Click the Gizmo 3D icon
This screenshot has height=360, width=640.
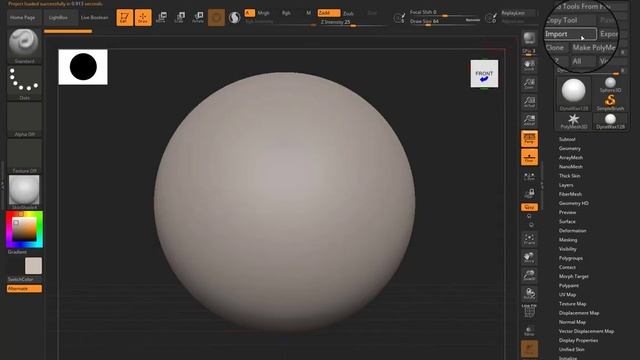(x=216, y=18)
